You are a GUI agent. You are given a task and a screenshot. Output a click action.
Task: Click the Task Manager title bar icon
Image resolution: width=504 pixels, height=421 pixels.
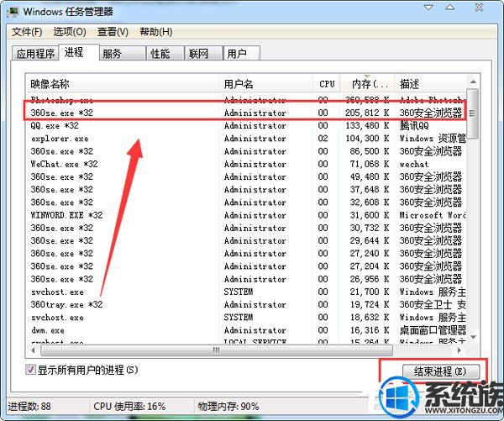point(13,13)
